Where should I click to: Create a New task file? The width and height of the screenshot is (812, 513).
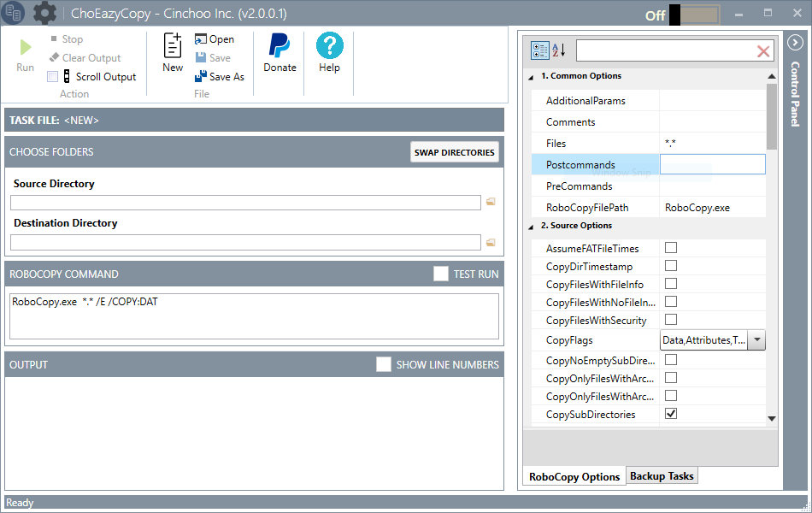[173, 52]
